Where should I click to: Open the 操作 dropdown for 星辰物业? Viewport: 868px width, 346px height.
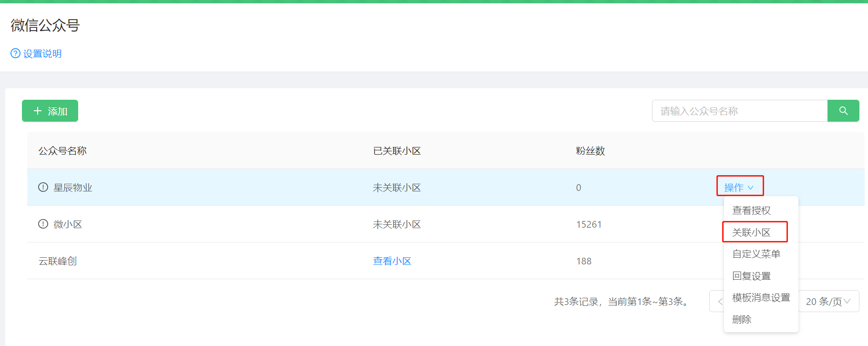[739, 188]
